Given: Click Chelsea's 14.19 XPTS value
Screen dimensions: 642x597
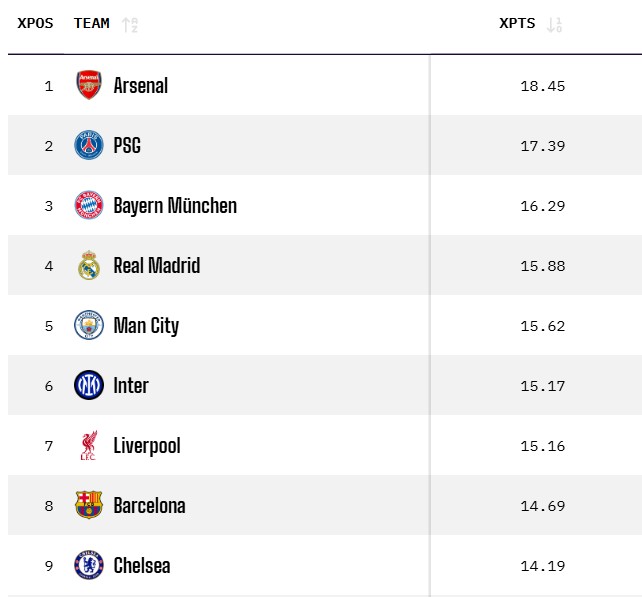Looking at the screenshot, I should click(x=542, y=566).
